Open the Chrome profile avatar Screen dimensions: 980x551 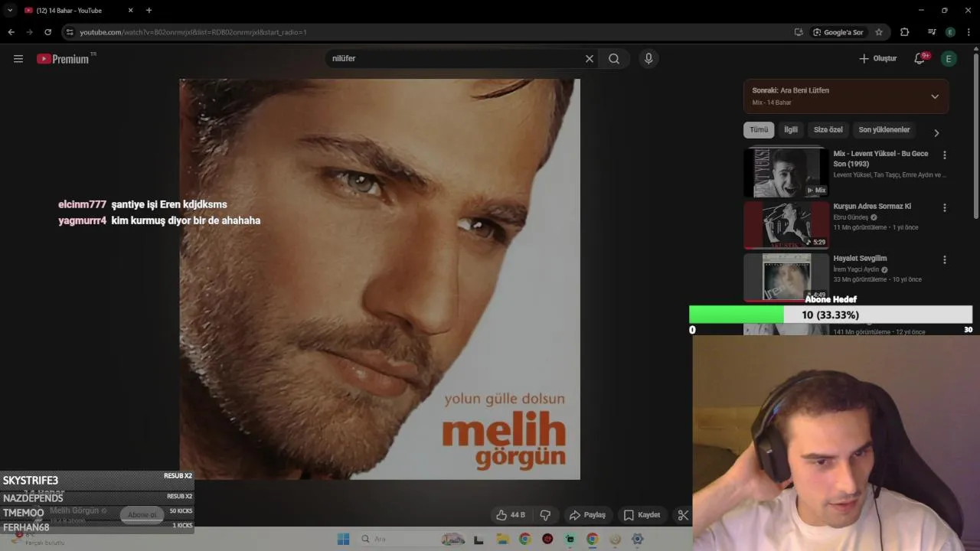pos(950,32)
